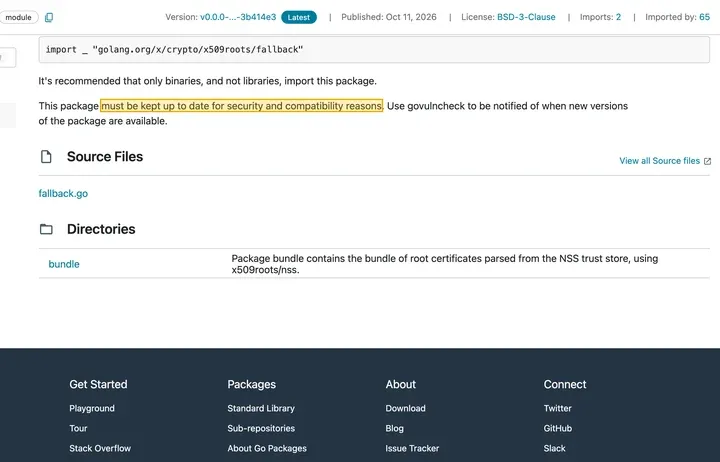This screenshot has height=462, width=720.
Task: Open Issue Tracker footer link
Action: click(412, 448)
